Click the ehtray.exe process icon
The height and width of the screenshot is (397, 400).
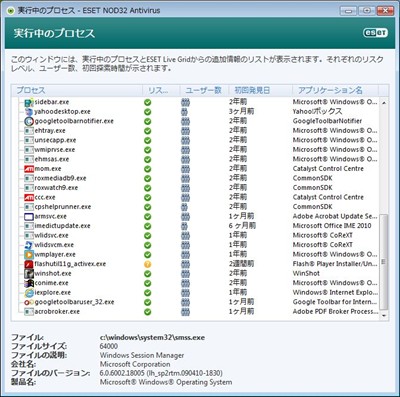click(29, 131)
